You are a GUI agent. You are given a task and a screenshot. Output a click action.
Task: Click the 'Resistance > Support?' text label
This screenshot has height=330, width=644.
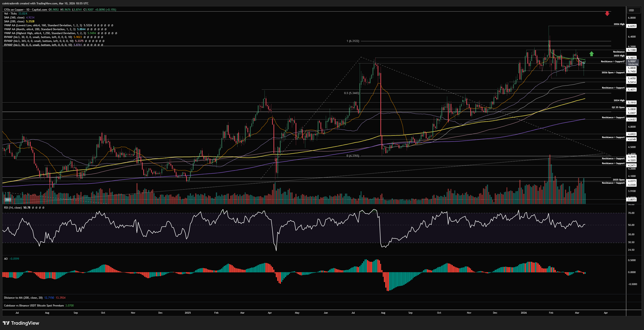(612, 62)
